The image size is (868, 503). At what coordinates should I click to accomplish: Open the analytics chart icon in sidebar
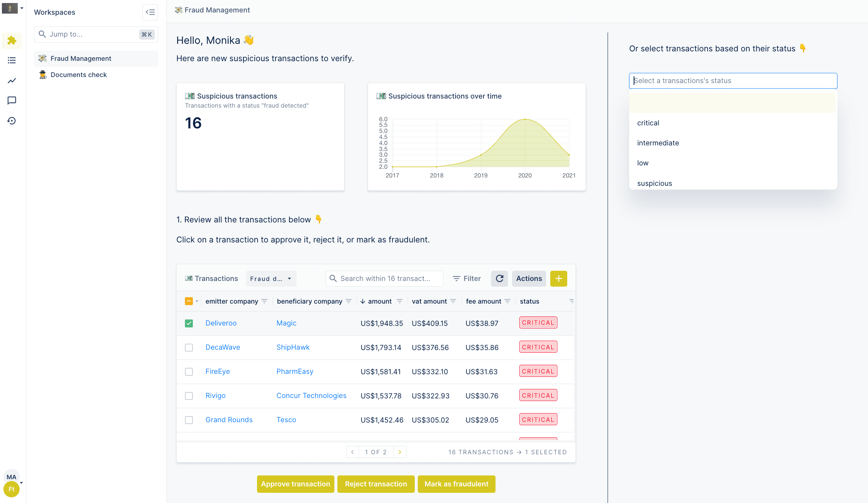[x=12, y=80]
